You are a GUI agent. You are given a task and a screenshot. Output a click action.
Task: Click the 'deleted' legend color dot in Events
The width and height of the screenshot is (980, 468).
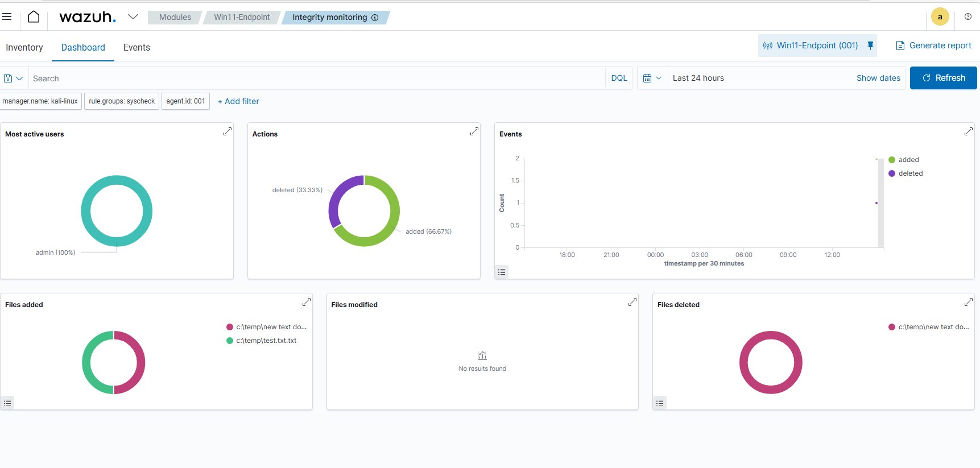[892, 173]
